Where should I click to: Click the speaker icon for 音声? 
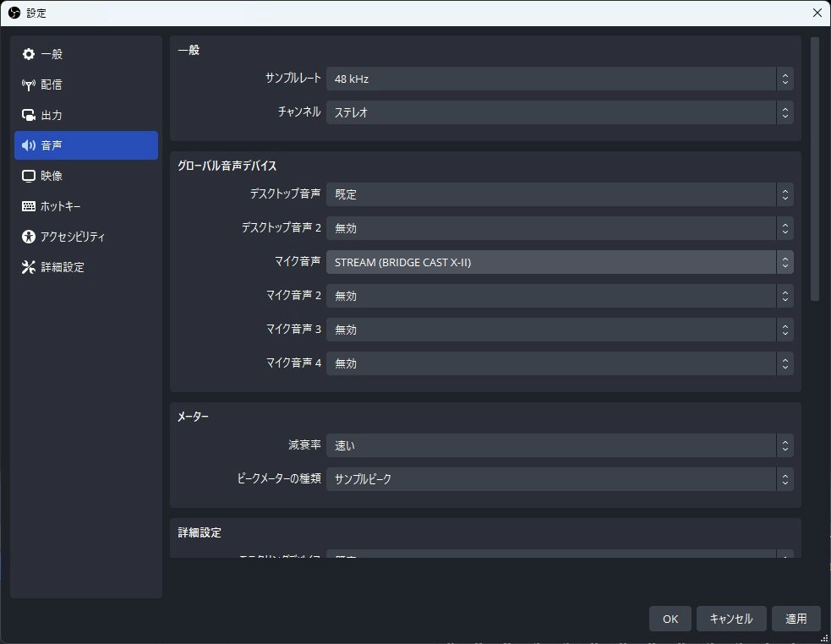click(29, 145)
